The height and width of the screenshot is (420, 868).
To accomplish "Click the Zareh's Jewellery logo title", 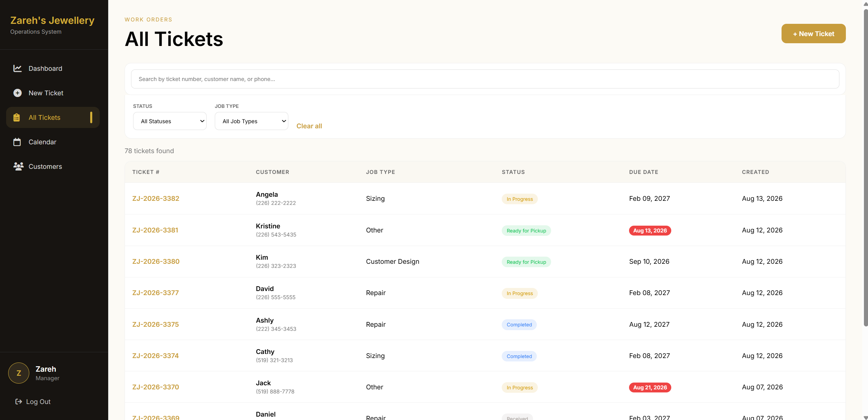I will 52,20.
